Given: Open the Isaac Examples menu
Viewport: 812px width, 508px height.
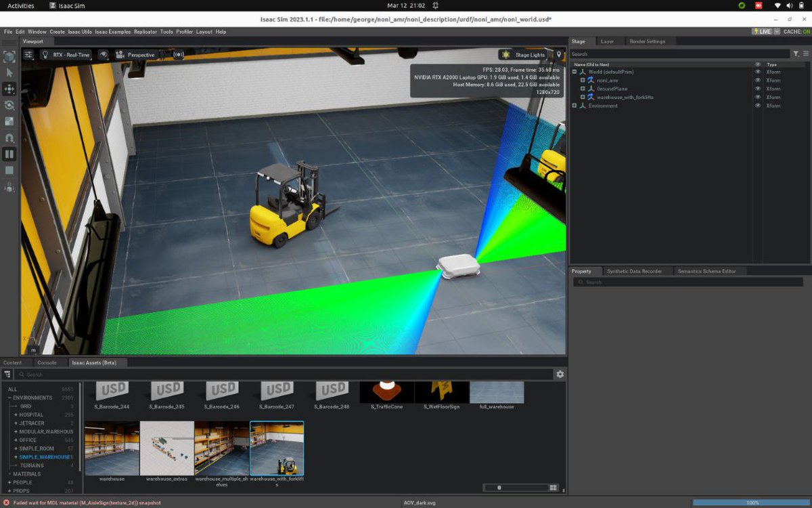Looking at the screenshot, I should [x=113, y=32].
